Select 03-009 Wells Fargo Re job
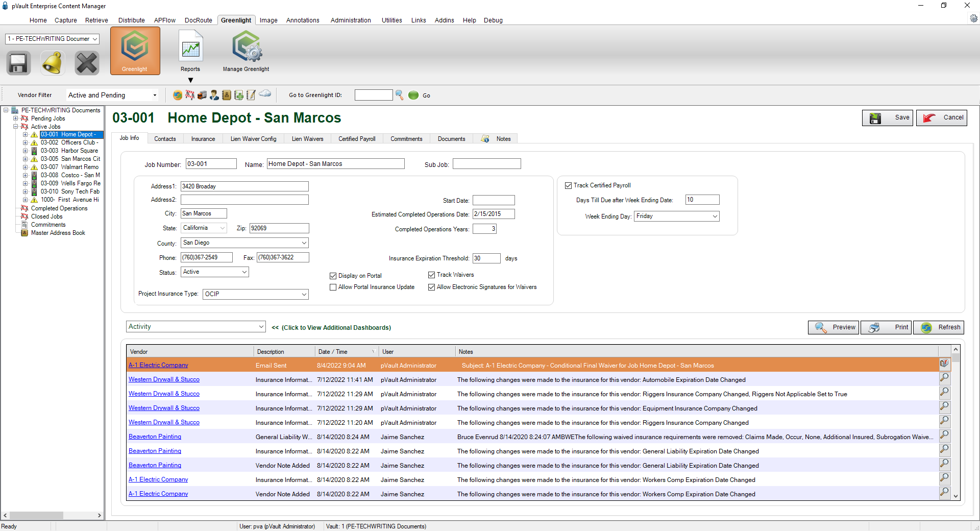980x531 pixels. coord(70,183)
